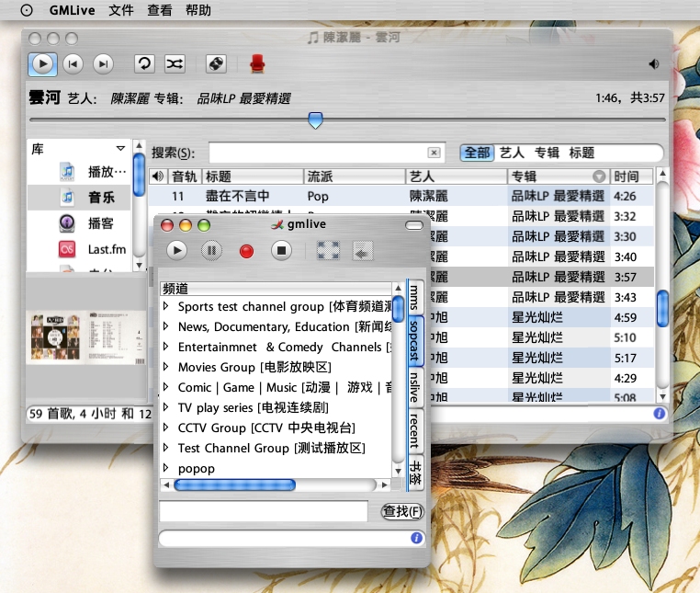This screenshot has height=593, width=700.
Task: Switch to the sopcast tab
Action: coord(414,340)
